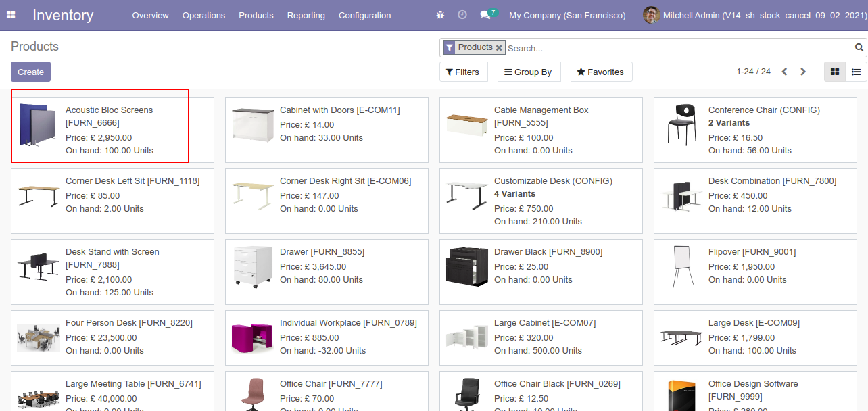Image resolution: width=868 pixels, height=411 pixels.
Task: Focus the Search input field
Action: coord(679,48)
